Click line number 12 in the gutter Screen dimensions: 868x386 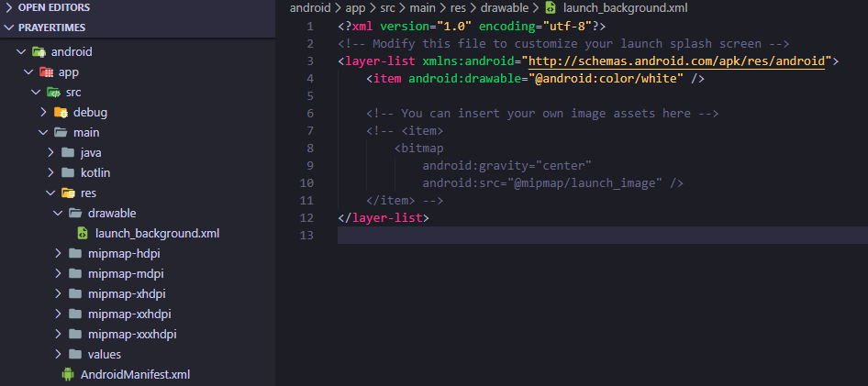306,217
